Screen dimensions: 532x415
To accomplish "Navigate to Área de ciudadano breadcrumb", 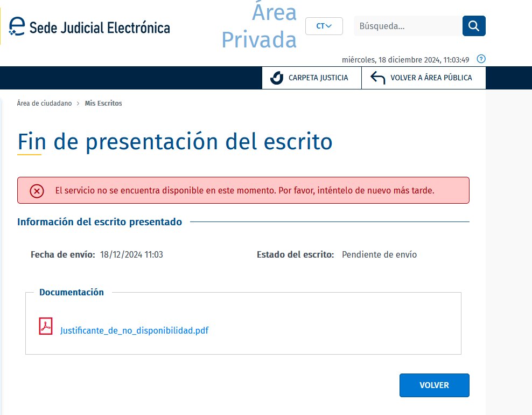I will tap(45, 103).
